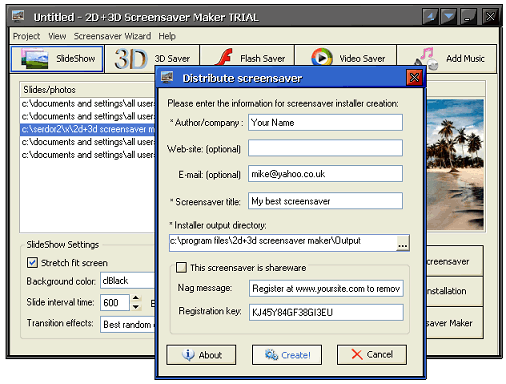Click the beach preview thumbnail
Screen dimensions: 506x384
click(x=455, y=164)
